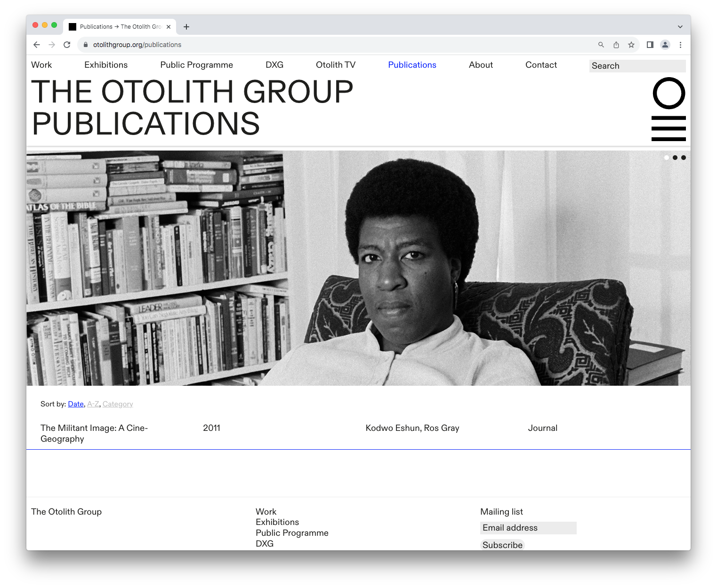
Task: Go to Otolith TV in navigation
Action: coord(336,65)
